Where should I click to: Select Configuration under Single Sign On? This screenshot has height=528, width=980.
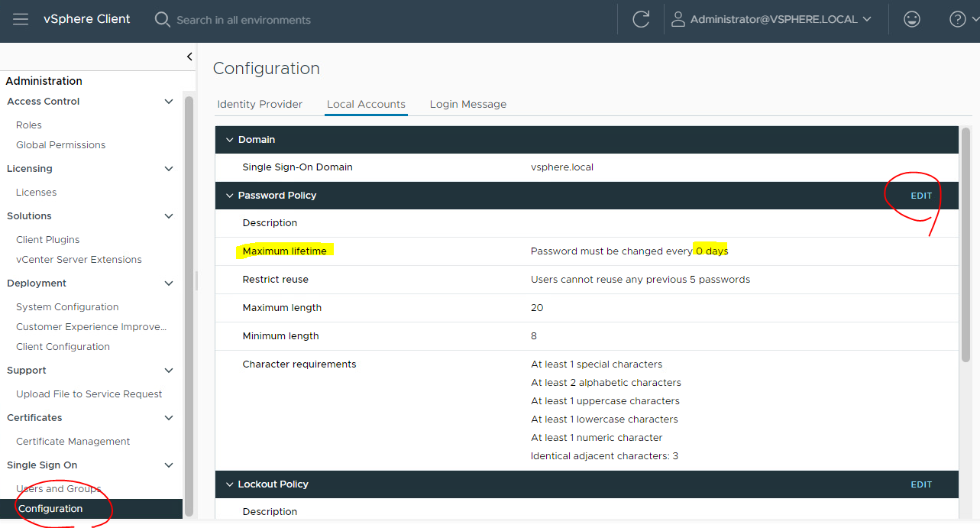[x=91, y=509]
